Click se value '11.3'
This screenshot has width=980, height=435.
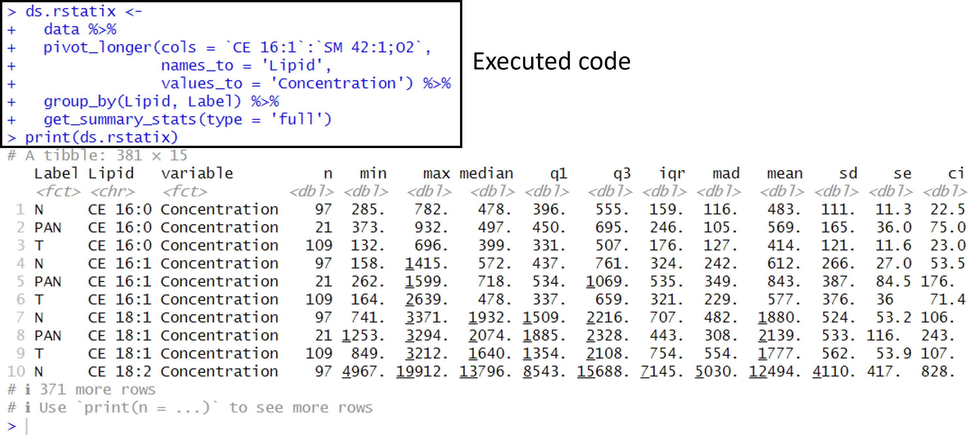893,209
